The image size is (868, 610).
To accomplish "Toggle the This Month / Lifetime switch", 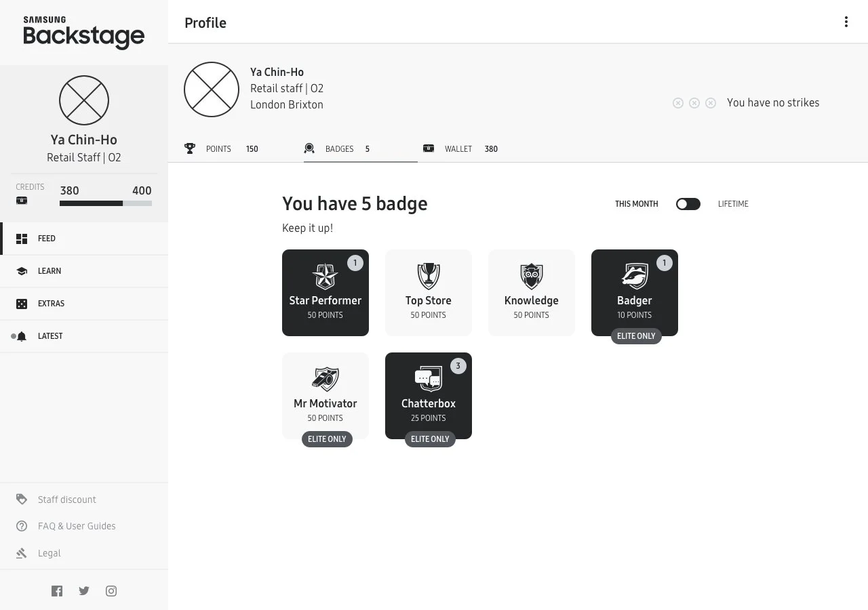I will (688, 204).
